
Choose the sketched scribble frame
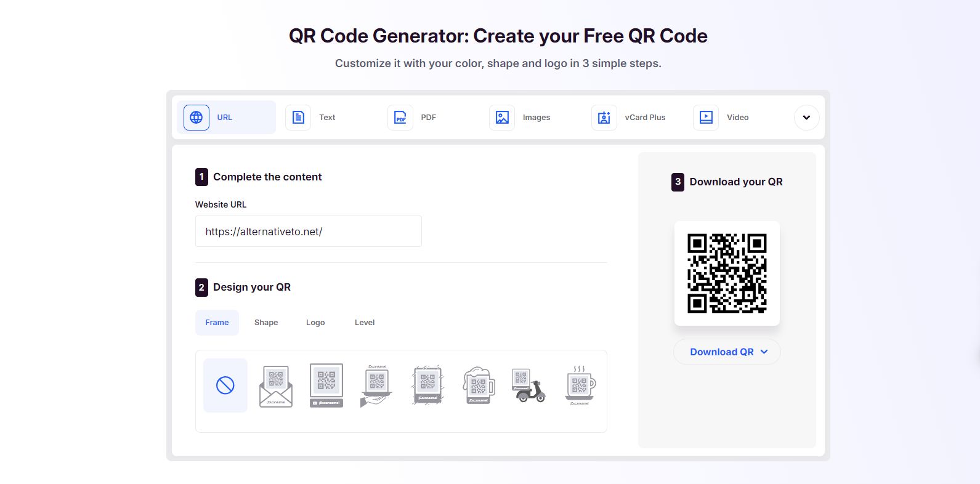[x=427, y=385]
